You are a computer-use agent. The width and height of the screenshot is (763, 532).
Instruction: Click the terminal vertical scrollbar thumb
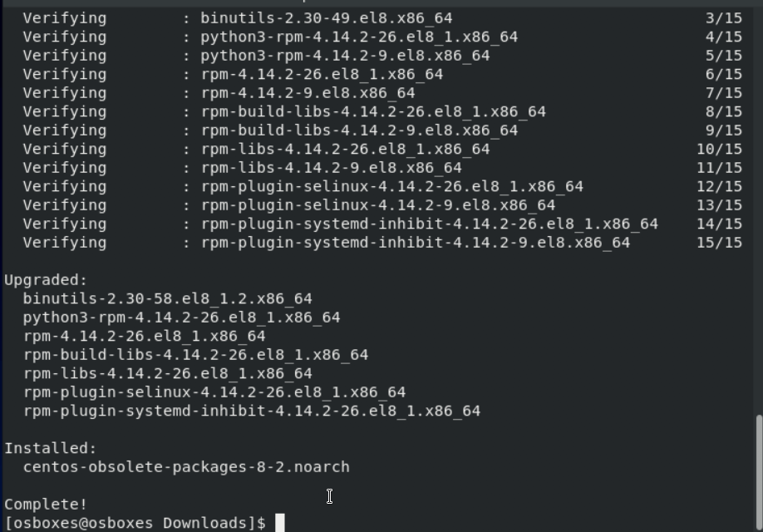[758, 470]
